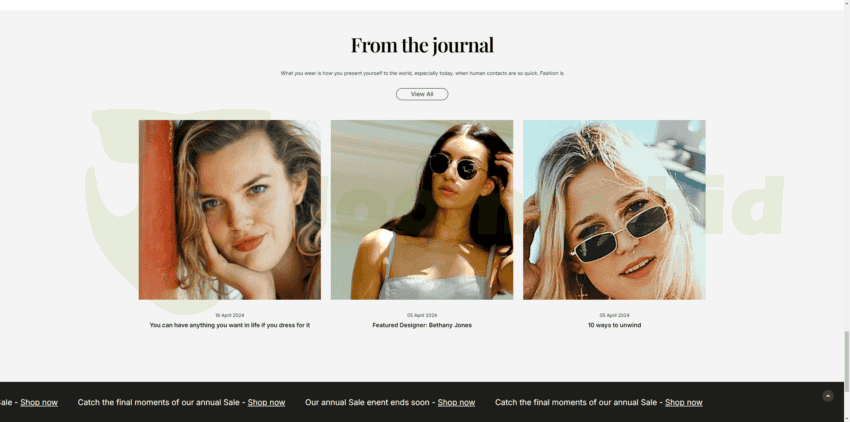This screenshot has height=422, width=850.
Task: Click the date under Bethany Jones thumbnail
Action: (422, 315)
